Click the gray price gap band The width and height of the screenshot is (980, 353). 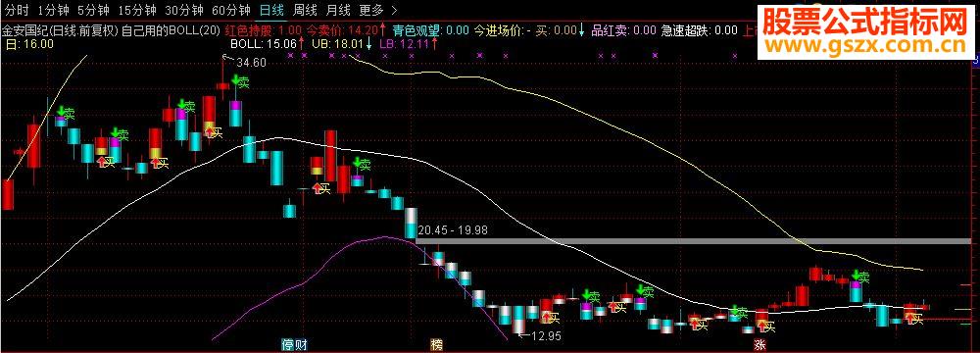point(693,241)
